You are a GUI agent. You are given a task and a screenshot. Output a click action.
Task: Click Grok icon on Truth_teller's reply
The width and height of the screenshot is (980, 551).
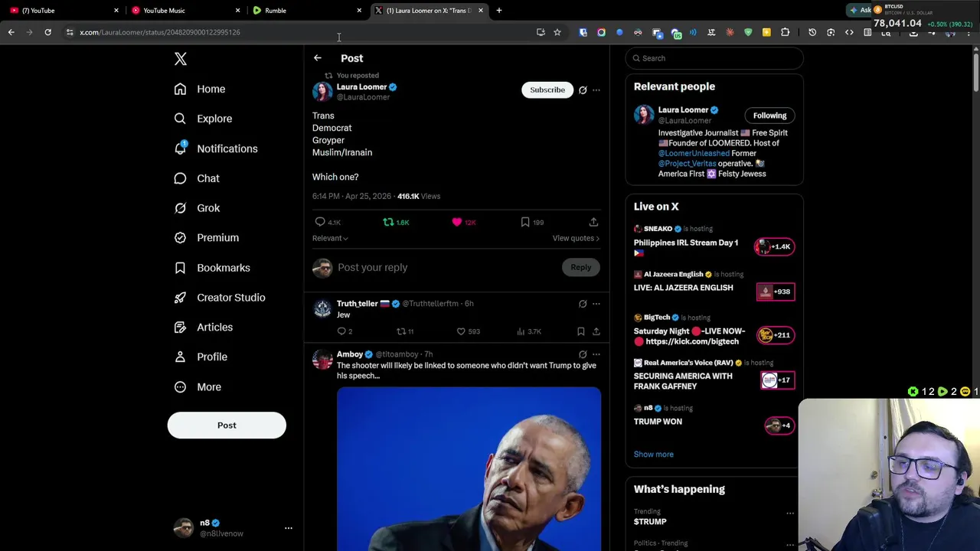[x=583, y=304]
